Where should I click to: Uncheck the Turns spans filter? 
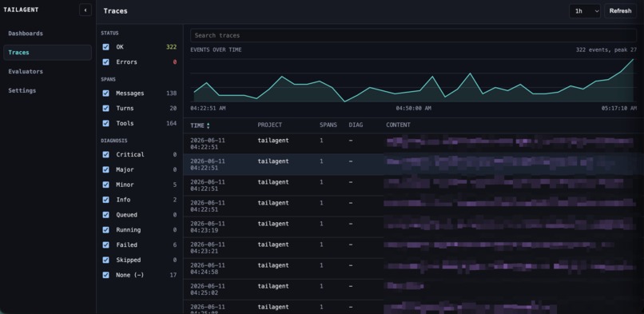[x=106, y=109]
